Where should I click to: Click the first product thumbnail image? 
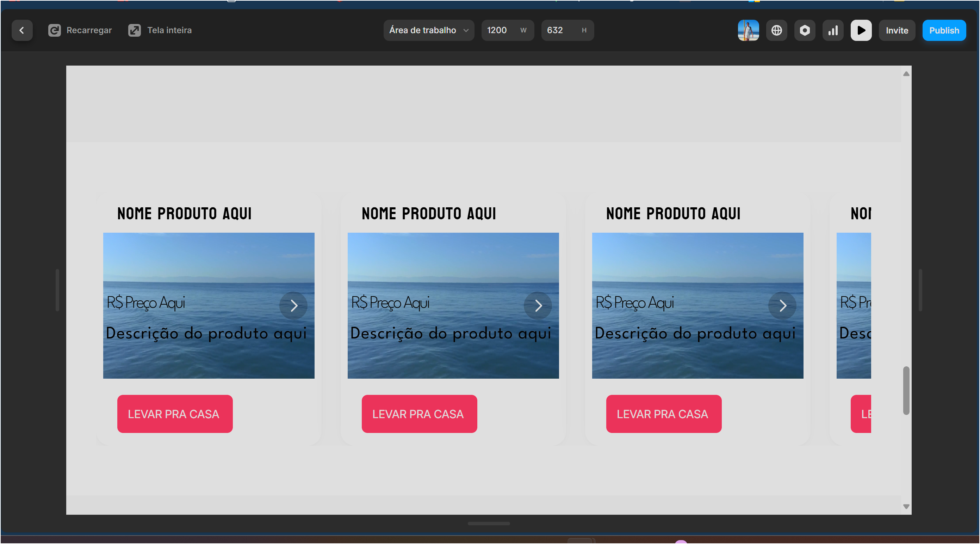tap(209, 306)
